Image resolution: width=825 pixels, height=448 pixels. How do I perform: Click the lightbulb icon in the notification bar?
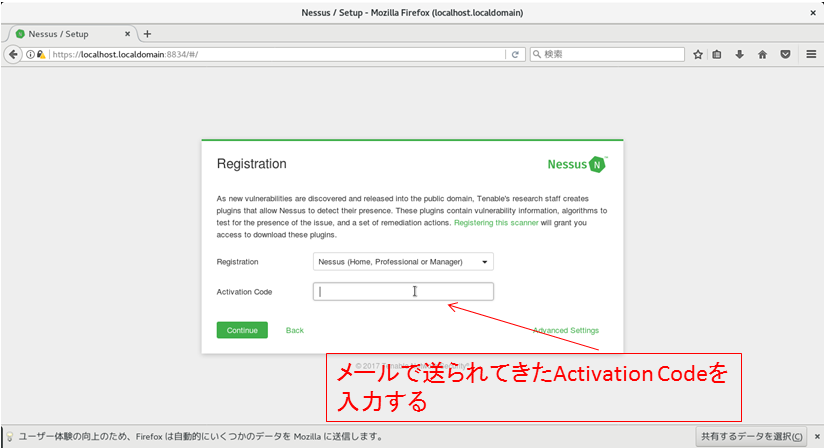(9, 436)
